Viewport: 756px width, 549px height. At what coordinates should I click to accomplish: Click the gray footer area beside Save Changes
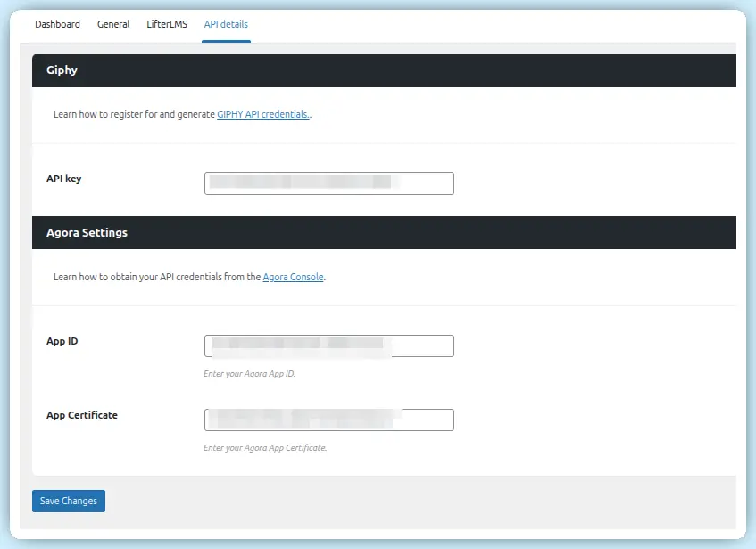click(402, 501)
